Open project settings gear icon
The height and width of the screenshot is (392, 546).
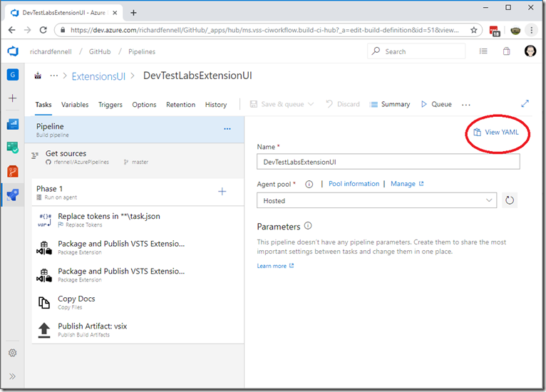point(13,353)
